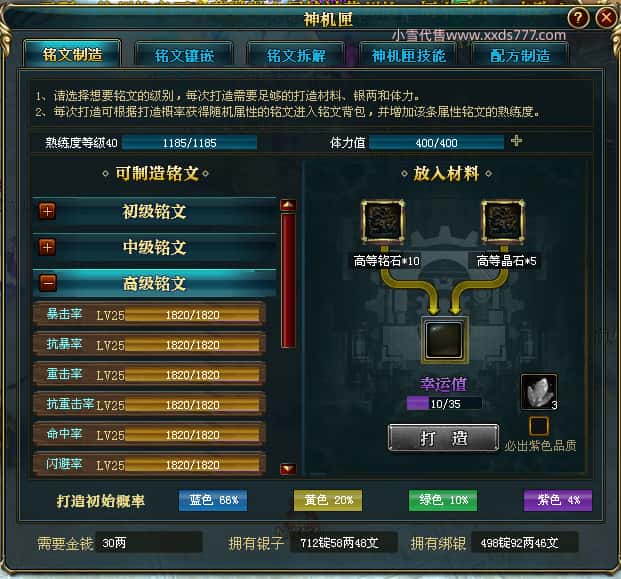The width and height of the screenshot is (621, 579).
Task: Choose the 闪避率 LV25 inscription entry
Action: [x=149, y=464]
